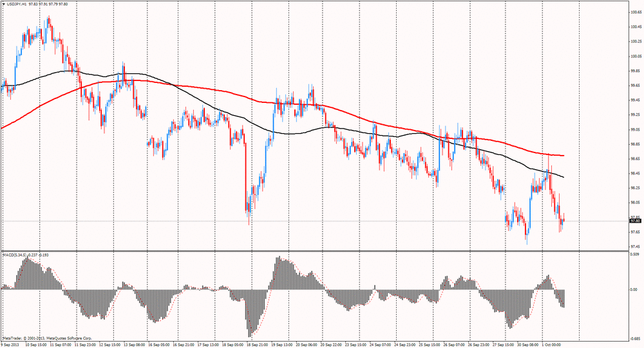Click the 97.65 price axis label
This screenshot has height=348, width=644.
[636, 232]
